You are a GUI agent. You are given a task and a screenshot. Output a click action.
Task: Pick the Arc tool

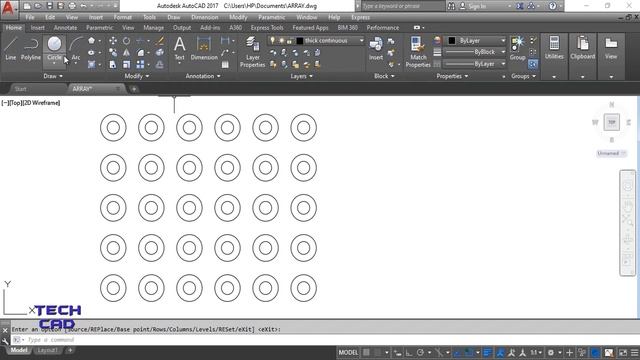click(x=76, y=49)
